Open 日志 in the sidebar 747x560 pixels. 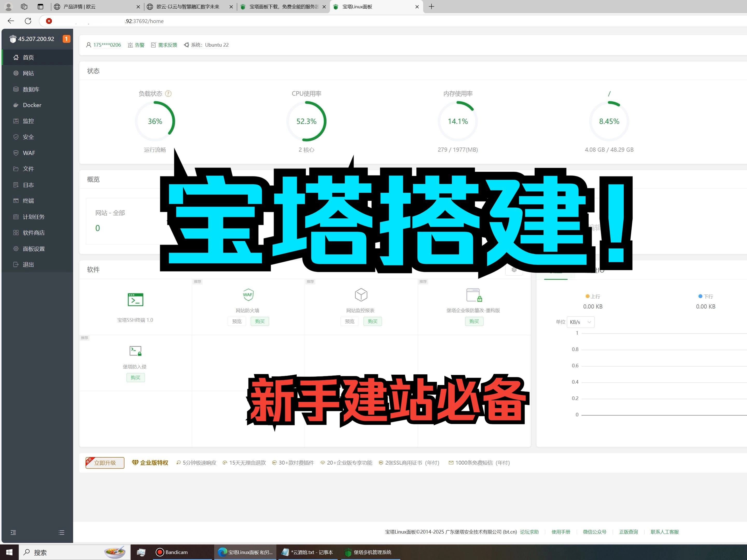(37, 185)
